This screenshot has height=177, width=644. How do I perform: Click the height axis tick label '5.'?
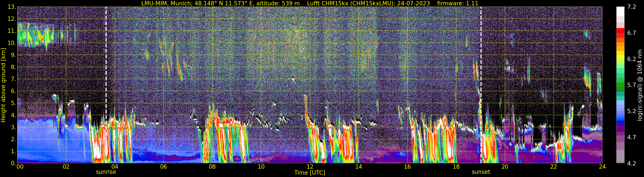[x=13, y=103]
